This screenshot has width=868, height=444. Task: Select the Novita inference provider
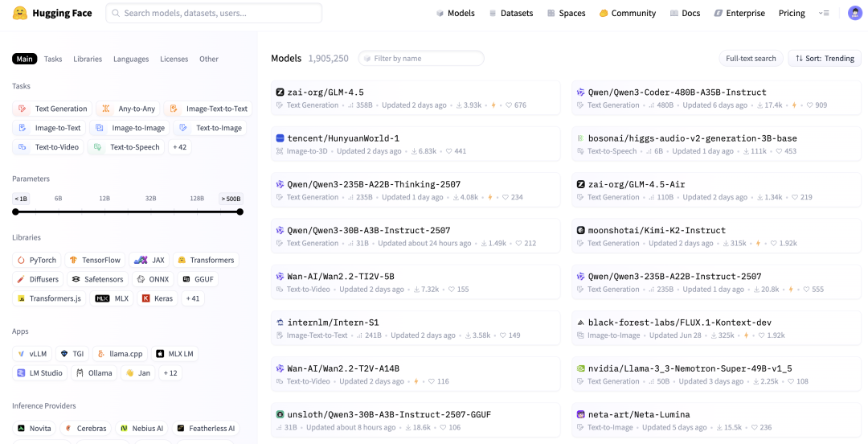[x=35, y=429]
